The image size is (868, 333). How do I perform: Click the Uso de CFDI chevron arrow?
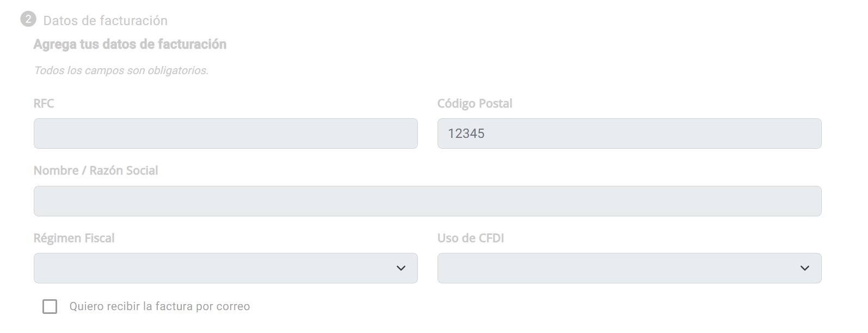tap(804, 268)
